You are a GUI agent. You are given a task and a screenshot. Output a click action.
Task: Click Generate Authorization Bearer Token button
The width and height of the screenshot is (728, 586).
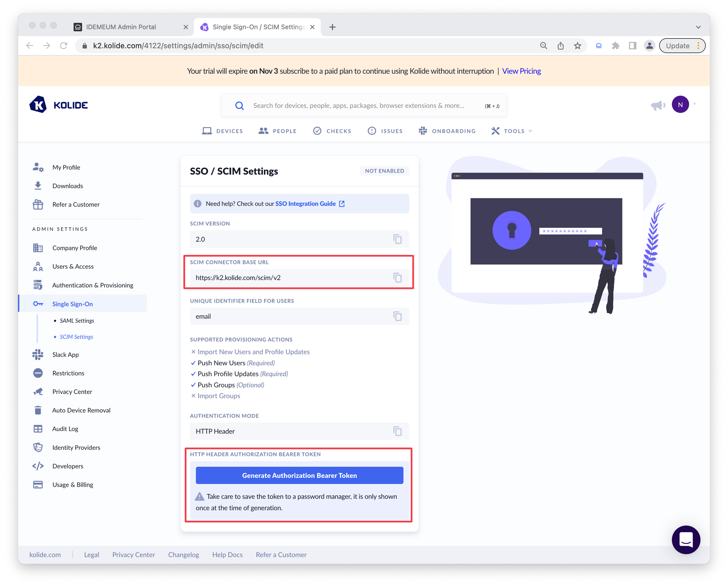[299, 475]
